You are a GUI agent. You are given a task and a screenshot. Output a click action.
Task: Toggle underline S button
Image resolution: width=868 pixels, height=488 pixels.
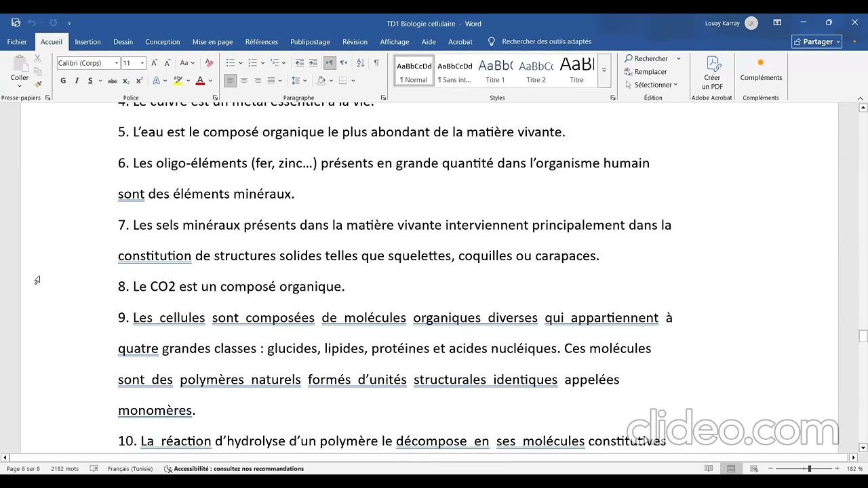click(x=90, y=81)
